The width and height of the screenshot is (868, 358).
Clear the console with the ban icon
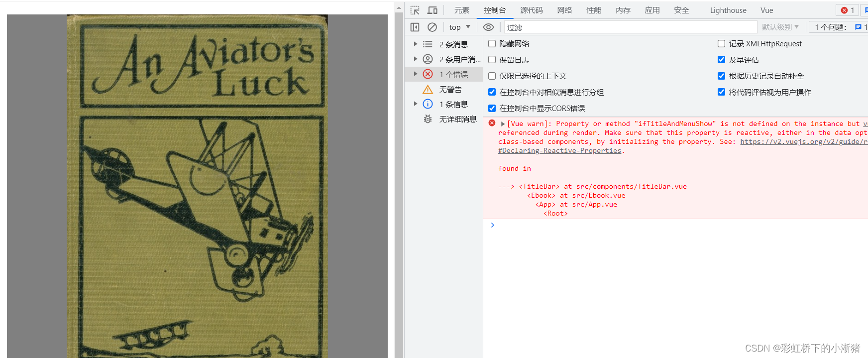pyautogui.click(x=432, y=27)
